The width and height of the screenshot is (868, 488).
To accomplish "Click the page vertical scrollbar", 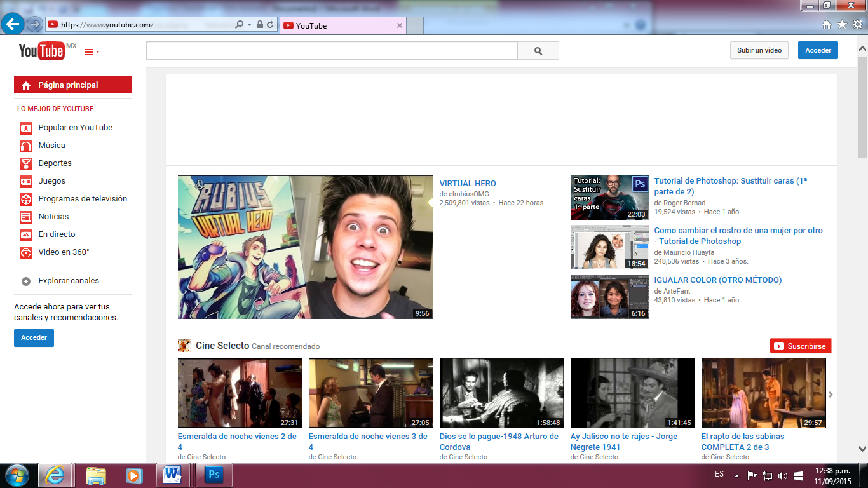I will tap(862, 254).
